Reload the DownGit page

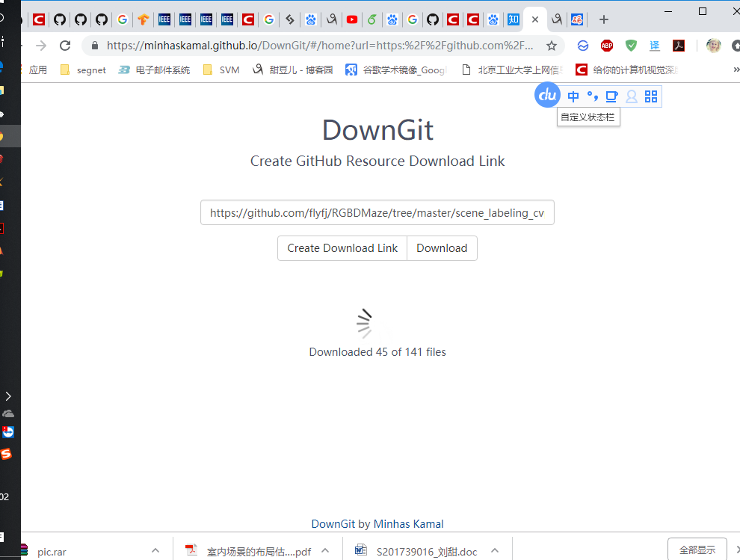[65, 46]
